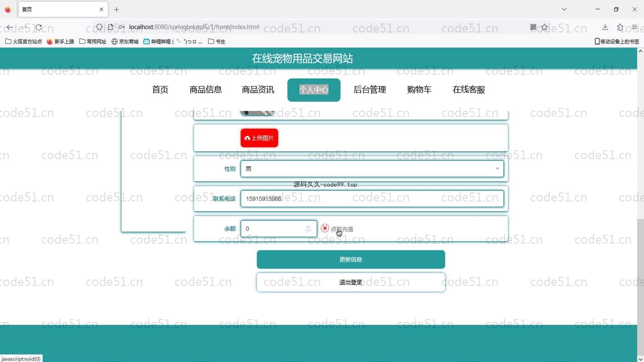The height and width of the screenshot is (362, 644).
Task: Open the 在线客服 navigation item
Action: (469, 90)
